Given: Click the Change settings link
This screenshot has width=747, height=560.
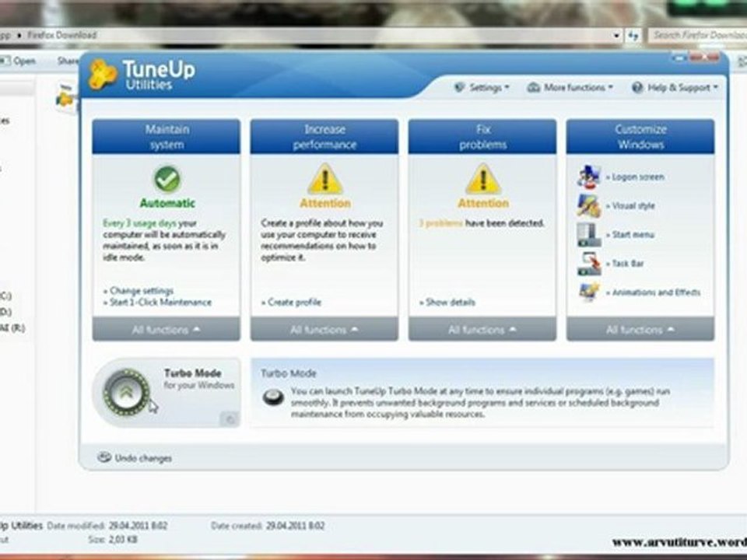Looking at the screenshot, I should (142, 290).
